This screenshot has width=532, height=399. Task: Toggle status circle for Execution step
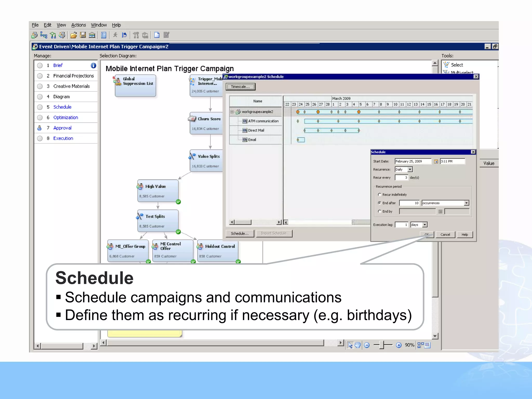click(40, 138)
